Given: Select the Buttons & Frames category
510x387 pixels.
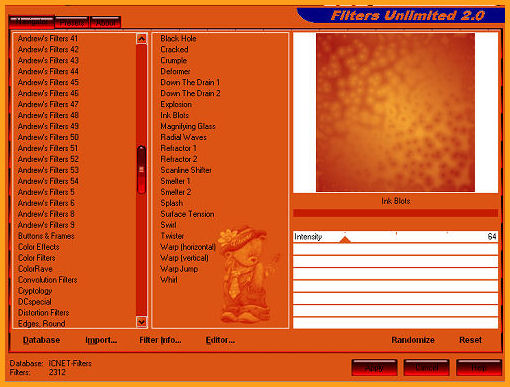Looking at the screenshot, I should coord(46,236).
